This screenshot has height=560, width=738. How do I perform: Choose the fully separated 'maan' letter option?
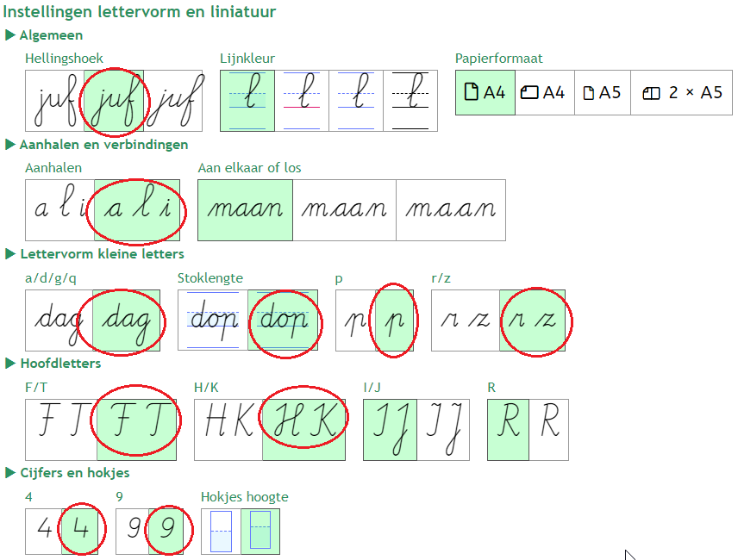(450, 209)
